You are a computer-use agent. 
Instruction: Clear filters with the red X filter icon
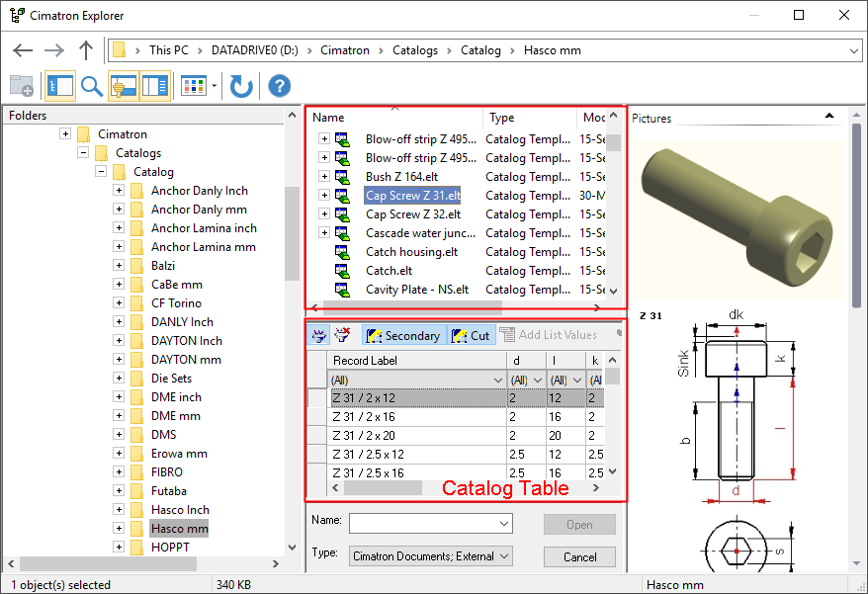(x=343, y=335)
